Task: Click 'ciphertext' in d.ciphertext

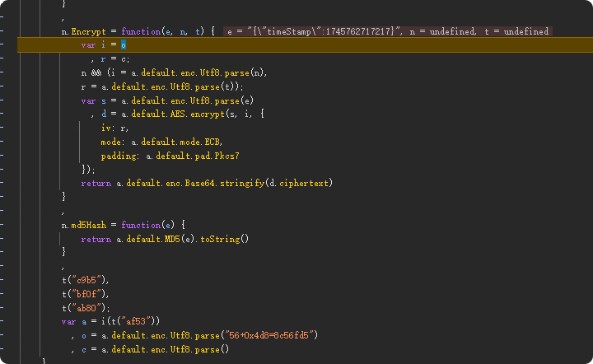Action: click(x=304, y=184)
